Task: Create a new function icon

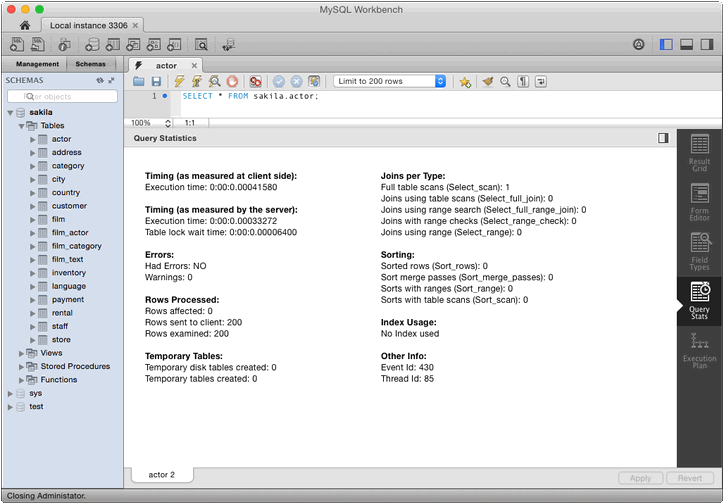Action: tap(174, 45)
